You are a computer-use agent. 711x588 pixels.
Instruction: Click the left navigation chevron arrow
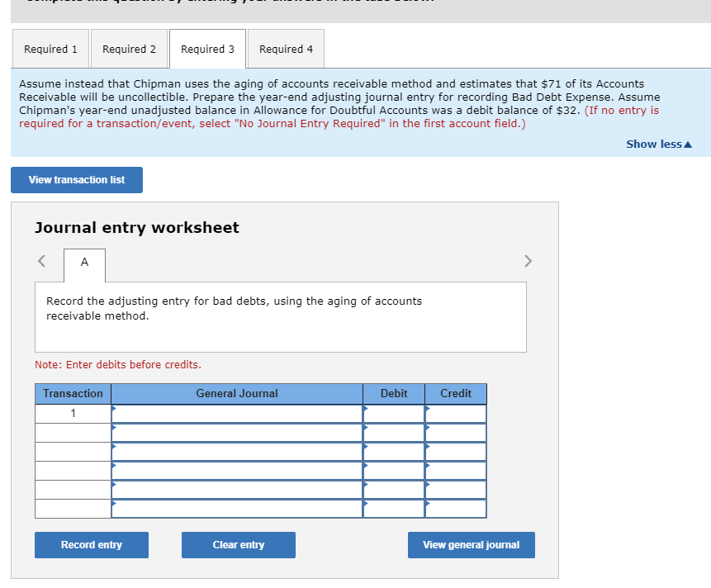(x=40, y=260)
